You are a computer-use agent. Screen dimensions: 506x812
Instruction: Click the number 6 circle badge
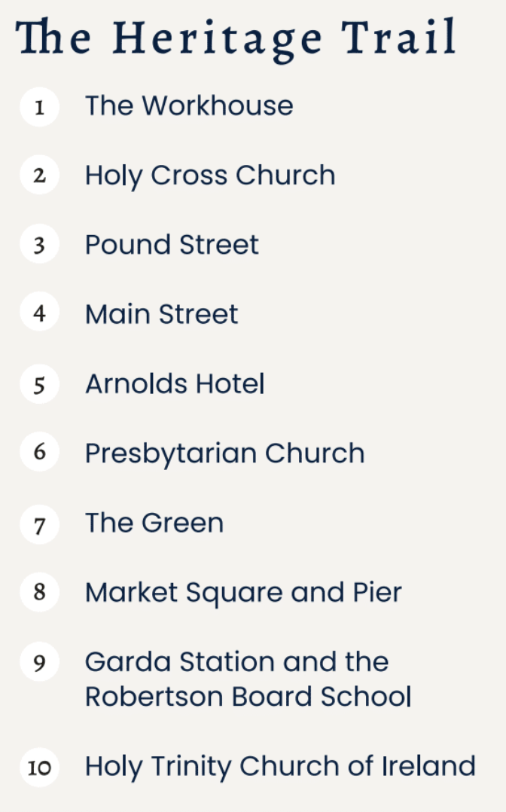pyautogui.click(x=39, y=453)
